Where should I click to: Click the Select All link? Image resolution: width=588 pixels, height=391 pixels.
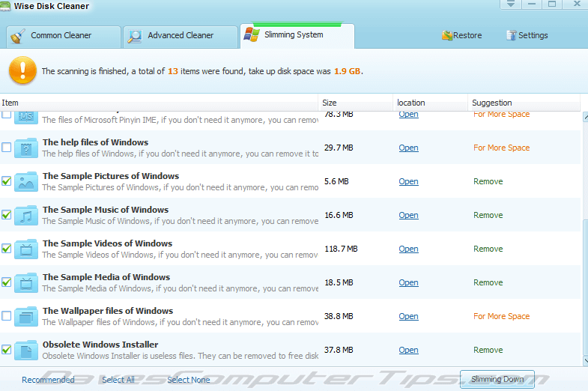[118, 380]
